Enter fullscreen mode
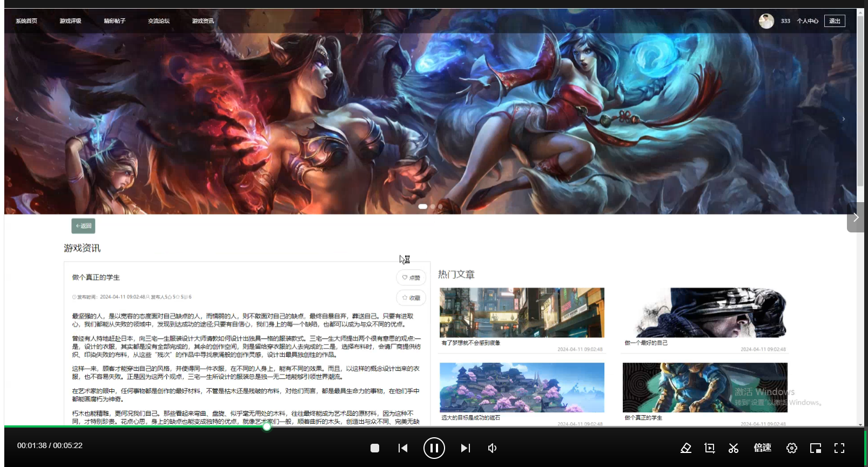This screenshot has height=467, width=868. coord(839,448)
